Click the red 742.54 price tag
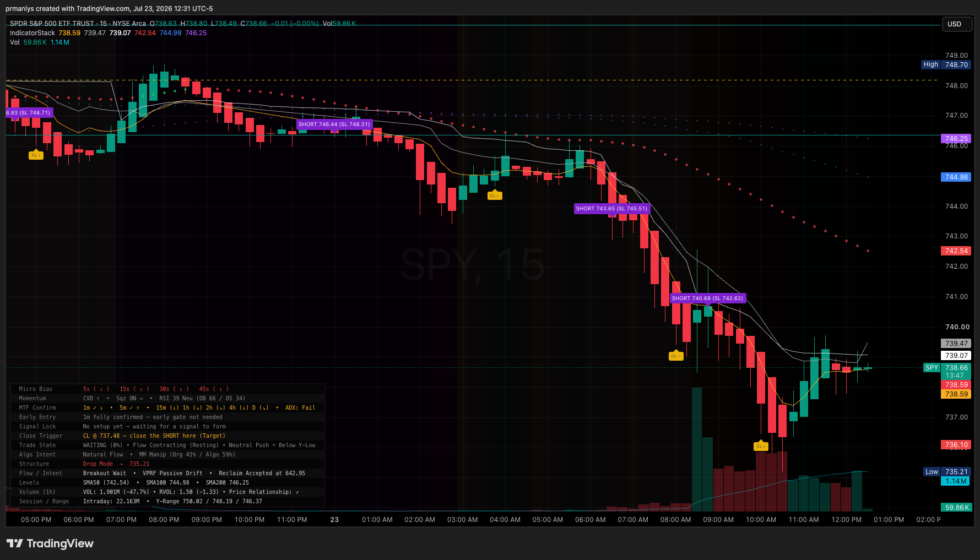 [x=956, y=251]
